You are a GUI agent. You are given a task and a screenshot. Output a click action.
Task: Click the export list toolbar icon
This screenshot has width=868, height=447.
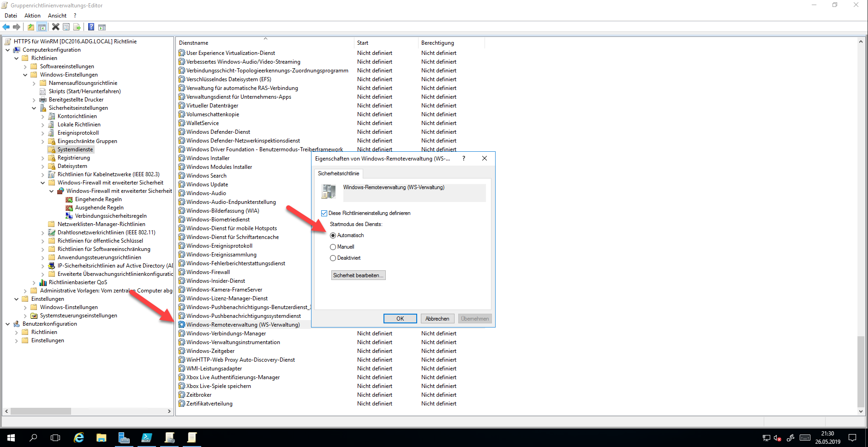pos(77,27)
